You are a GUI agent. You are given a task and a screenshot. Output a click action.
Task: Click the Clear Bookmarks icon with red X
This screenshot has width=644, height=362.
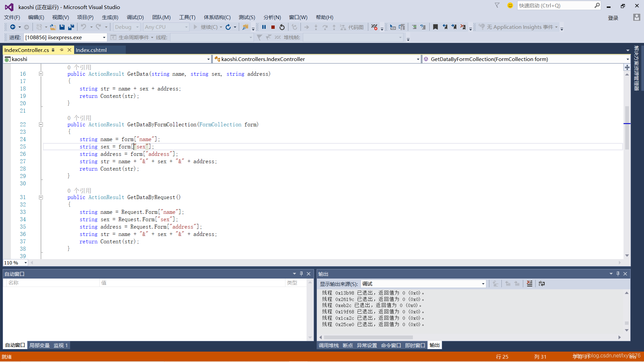pos(463,27)
